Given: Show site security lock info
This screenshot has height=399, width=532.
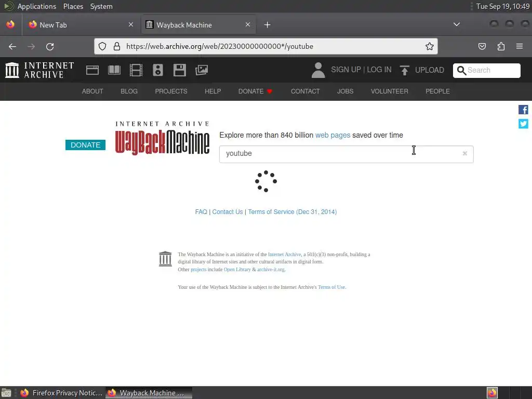Looking at the screenshot, I should point(117,46).
